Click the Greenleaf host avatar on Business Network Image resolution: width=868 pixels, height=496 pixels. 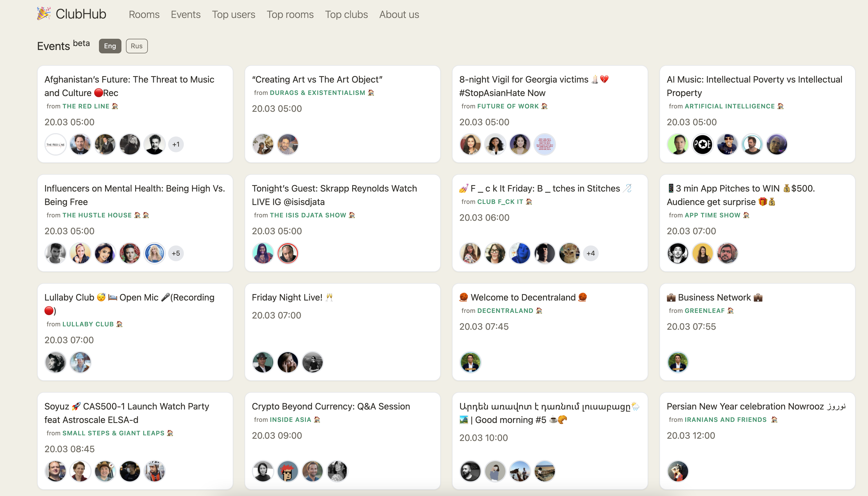678,362
